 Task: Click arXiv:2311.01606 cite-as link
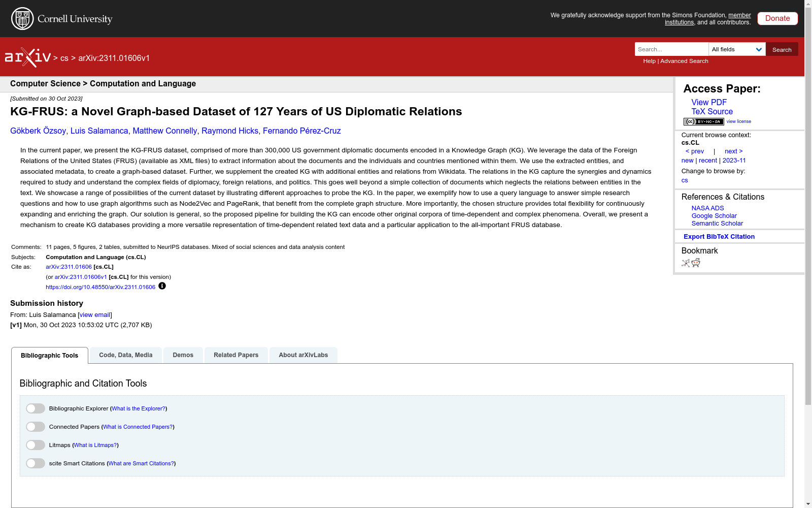(x=69, y=267)
